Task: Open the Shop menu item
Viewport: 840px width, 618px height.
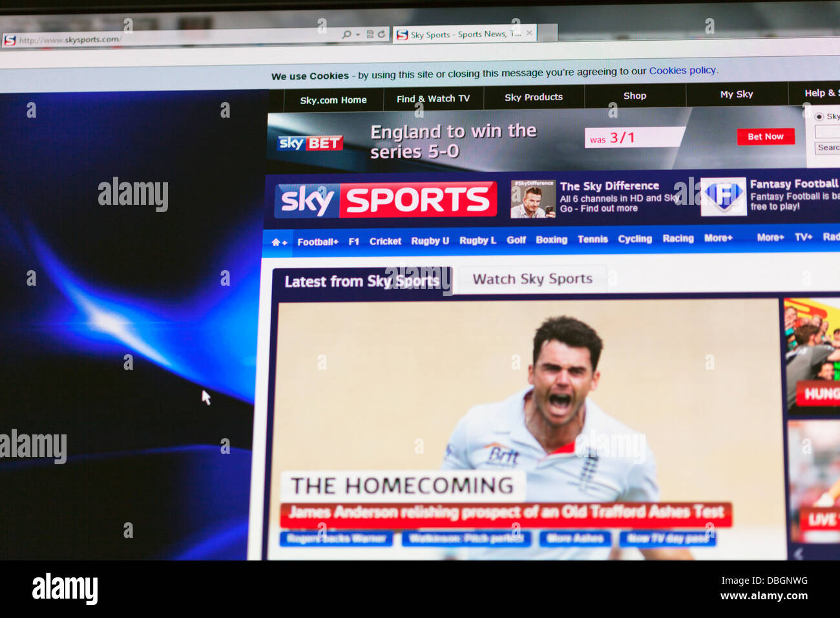Action: [635, 96]
